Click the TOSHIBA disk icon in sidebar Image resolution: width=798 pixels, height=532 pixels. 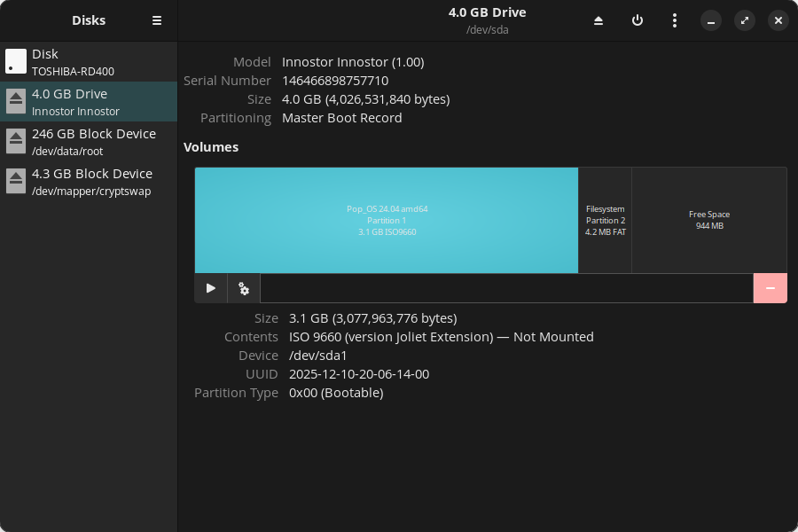click(x=16, y=62)
